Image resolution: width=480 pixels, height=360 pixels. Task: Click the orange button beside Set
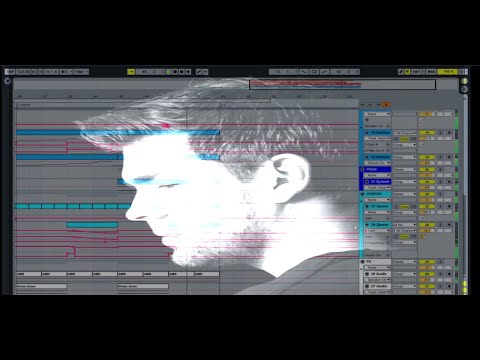click(386, 105)
